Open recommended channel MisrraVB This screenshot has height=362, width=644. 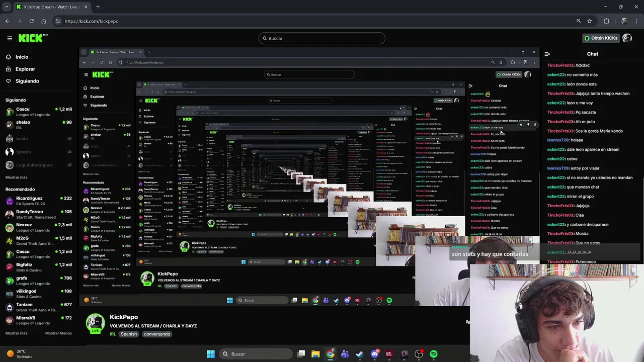[39, 320]
